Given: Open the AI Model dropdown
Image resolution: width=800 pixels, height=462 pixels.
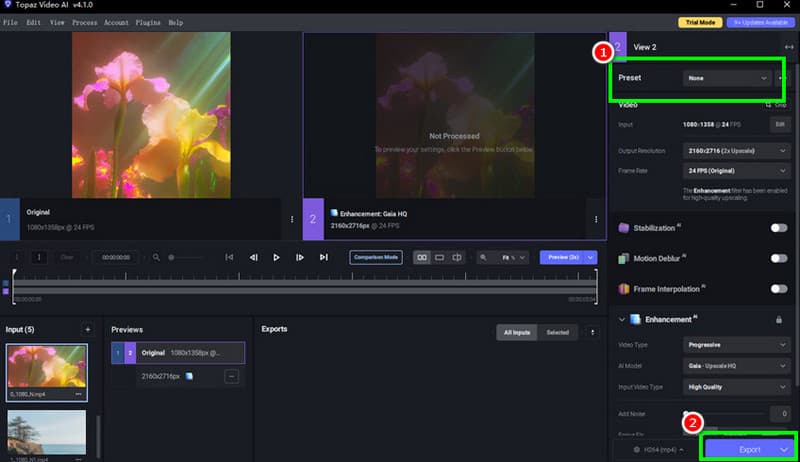Looking at the screenshot, I should point(735,365).
